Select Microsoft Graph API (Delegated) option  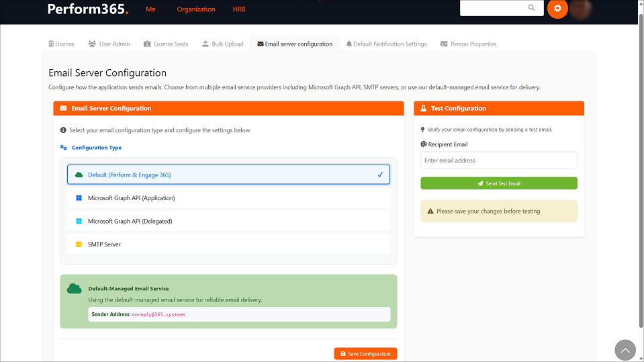228,221
